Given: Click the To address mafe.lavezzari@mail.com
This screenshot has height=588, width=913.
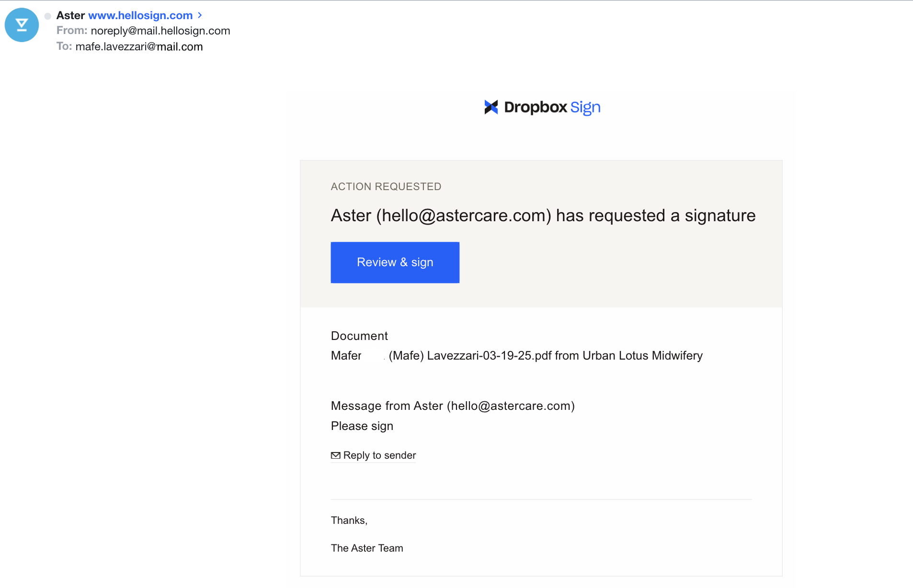Looking at the screenshot, I should [139, 46].
